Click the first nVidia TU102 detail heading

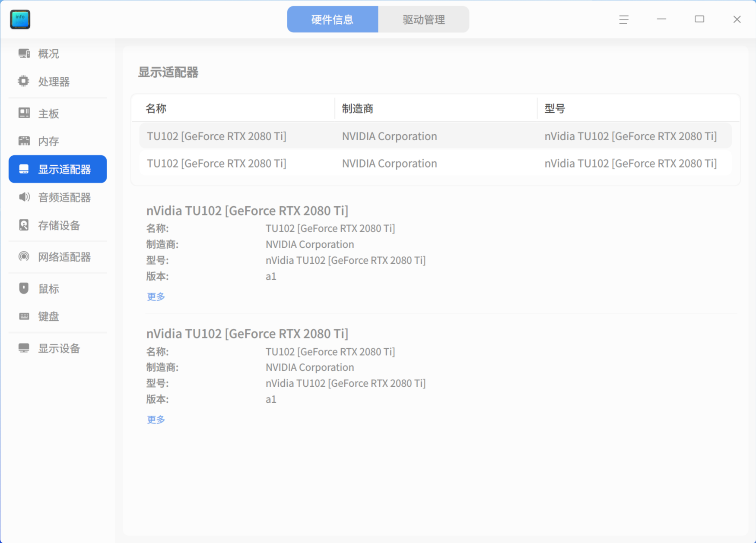coord(247,211)
